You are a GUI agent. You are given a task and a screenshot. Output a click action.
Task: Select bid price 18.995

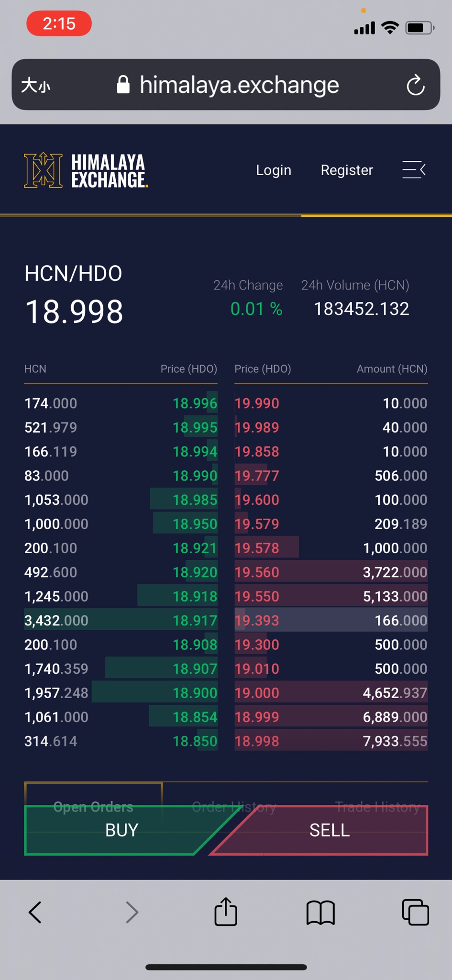[x=195, y=427]
